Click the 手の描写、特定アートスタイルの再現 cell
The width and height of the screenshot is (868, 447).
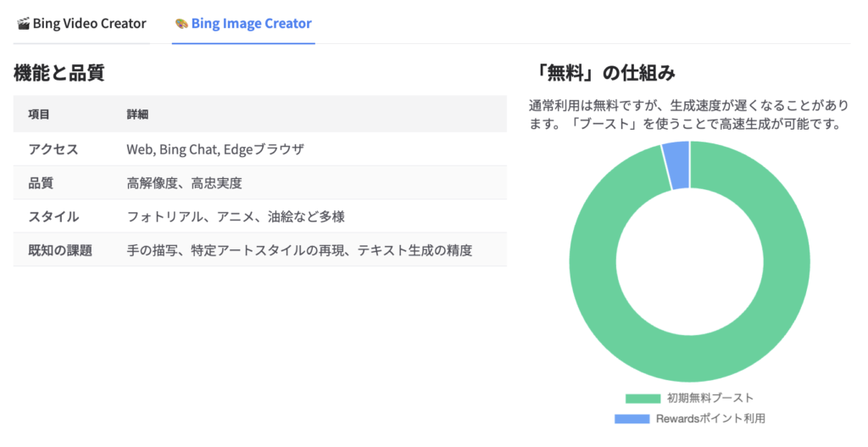tap(299, 250)
